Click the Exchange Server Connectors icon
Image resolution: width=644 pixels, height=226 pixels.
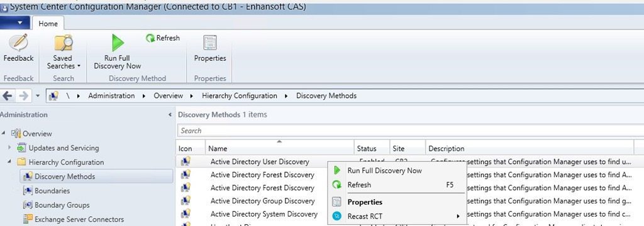tap(28, 220)
